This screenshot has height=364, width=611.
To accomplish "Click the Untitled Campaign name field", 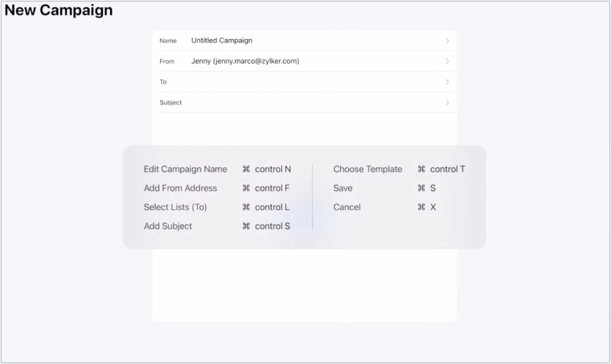I will (222, 41).
